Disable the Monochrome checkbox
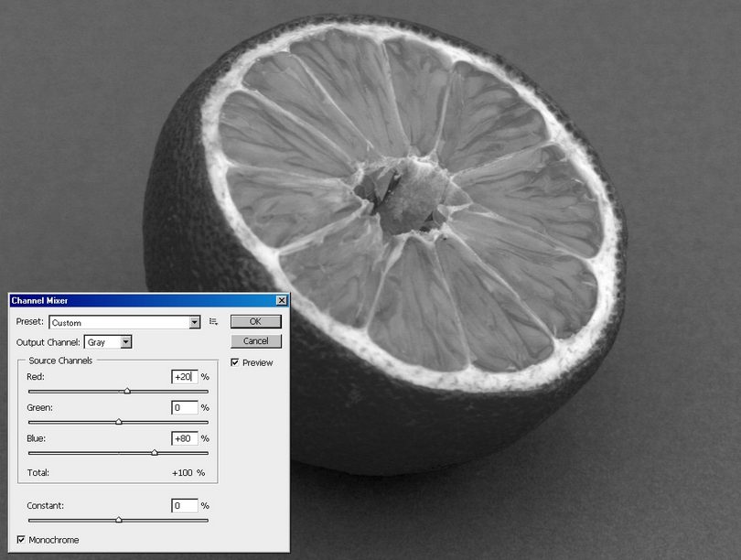741x560 pixels. (21, 540)
